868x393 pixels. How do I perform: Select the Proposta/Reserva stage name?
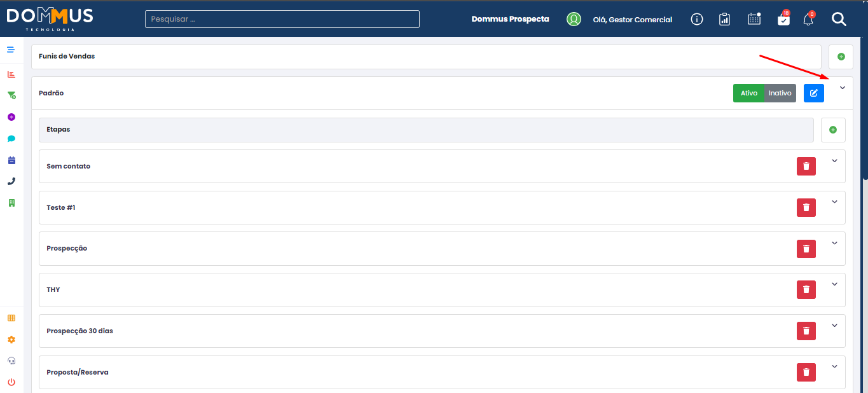(78, 373)
